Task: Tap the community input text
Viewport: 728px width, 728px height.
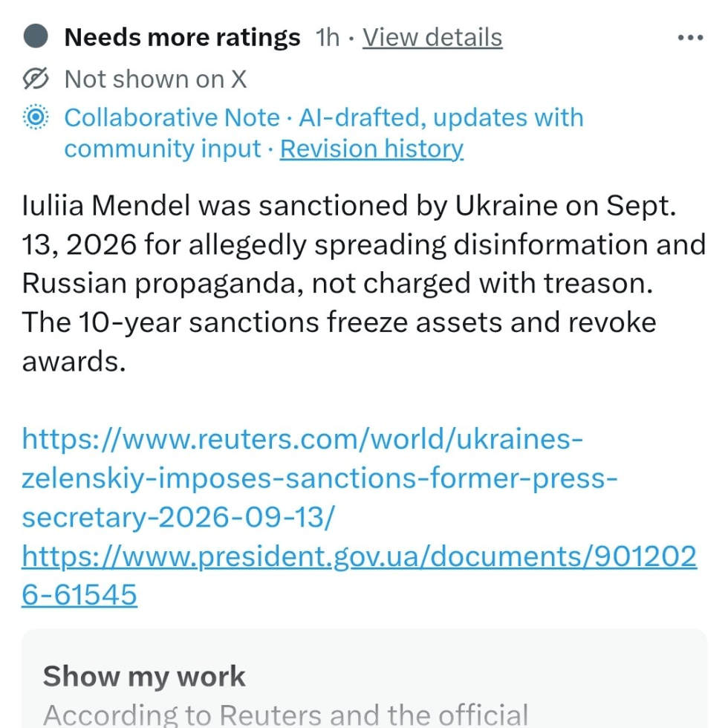Action: [163, 149]
